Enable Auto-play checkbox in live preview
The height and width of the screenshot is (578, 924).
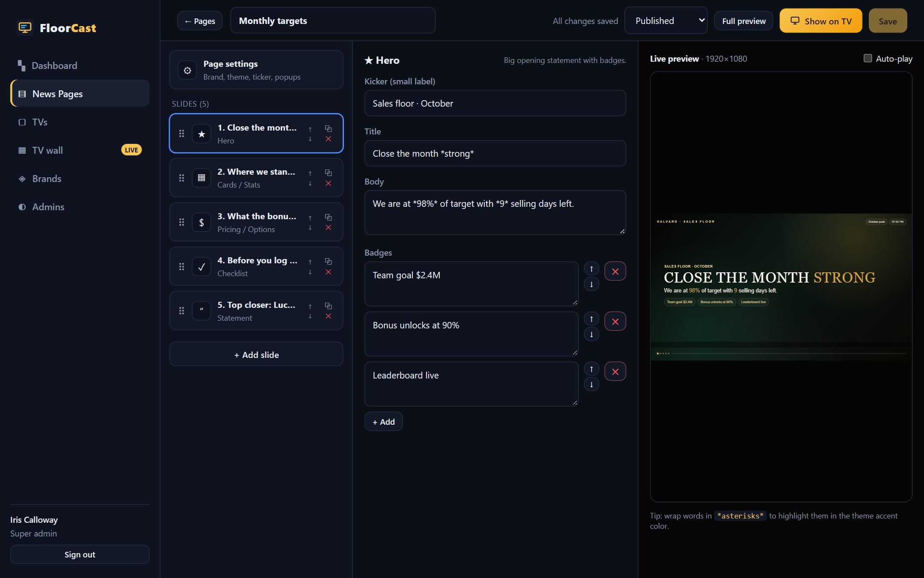(868, 58)
